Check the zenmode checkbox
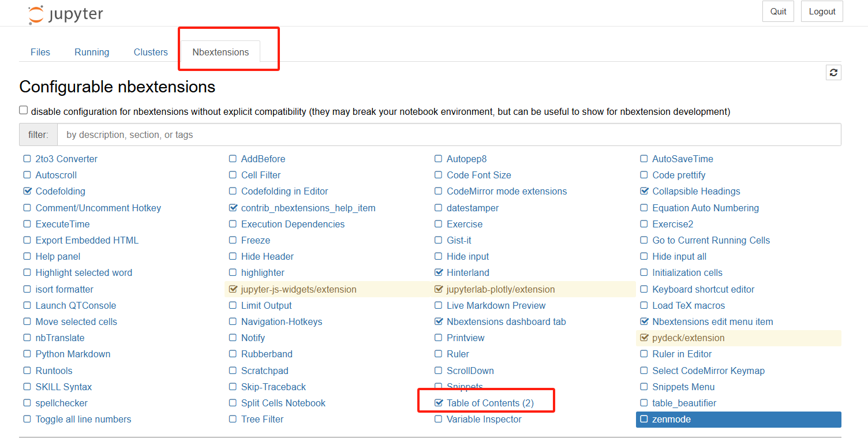 [x=644, y=419]
